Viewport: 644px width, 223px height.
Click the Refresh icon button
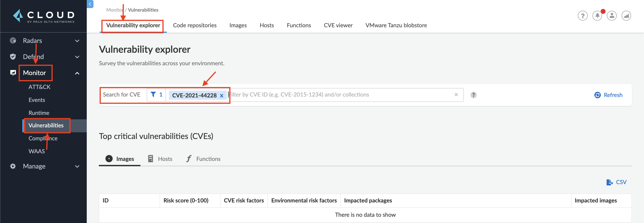[597, 95]
